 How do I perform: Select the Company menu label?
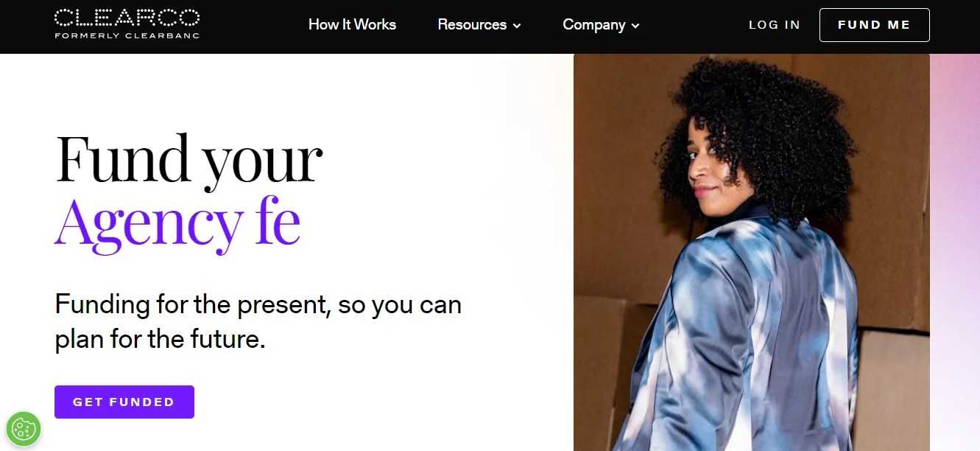(594, 24)
